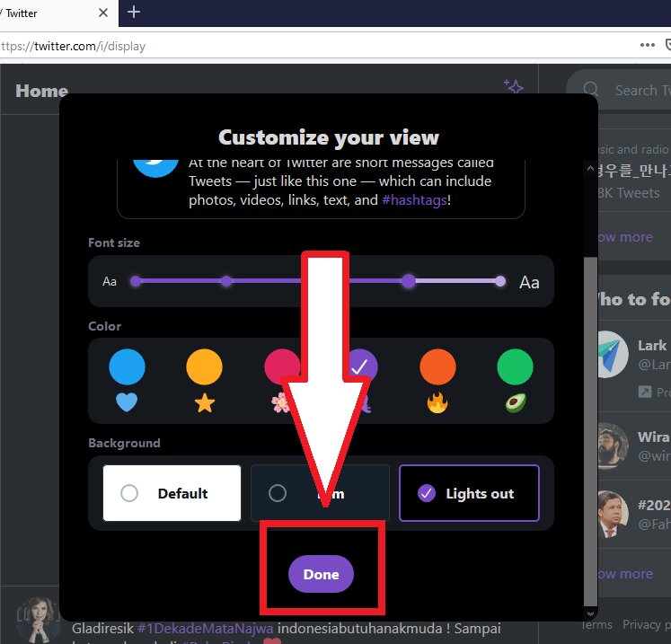Click the trending Tweets count text
671x644 pixels.
[x=629, y=193]
